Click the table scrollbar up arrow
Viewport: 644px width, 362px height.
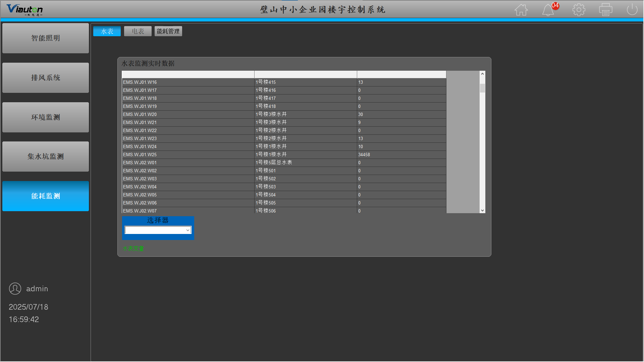(x=482, y=74)
